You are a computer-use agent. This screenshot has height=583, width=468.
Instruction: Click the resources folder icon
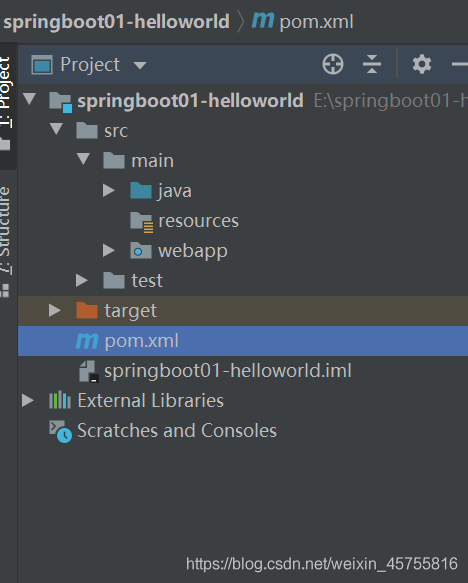(142, 222)
